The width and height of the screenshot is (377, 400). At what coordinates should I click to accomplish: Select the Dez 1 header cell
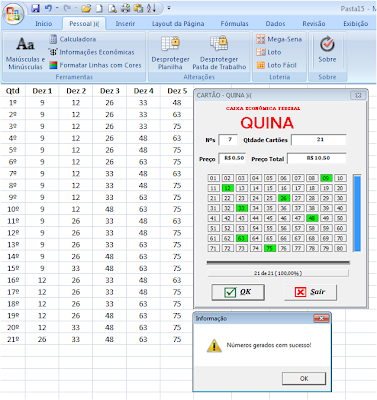tap(42, 91)
